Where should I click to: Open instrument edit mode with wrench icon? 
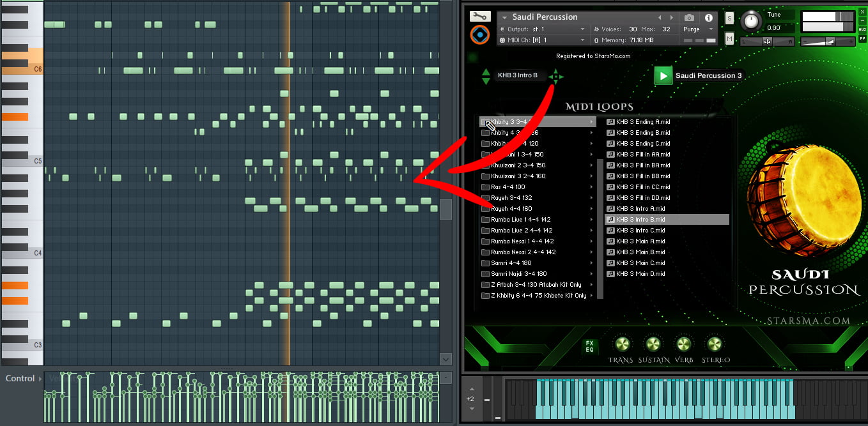click(x=479, y=17)
